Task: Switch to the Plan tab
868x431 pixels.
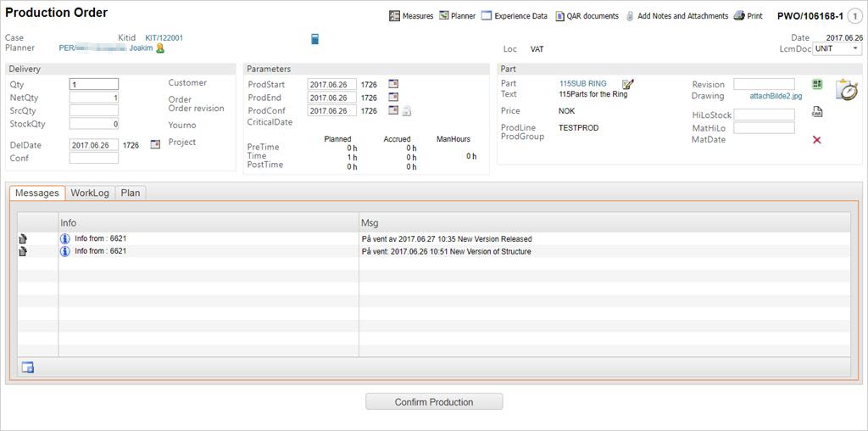Action: (131, 193)
